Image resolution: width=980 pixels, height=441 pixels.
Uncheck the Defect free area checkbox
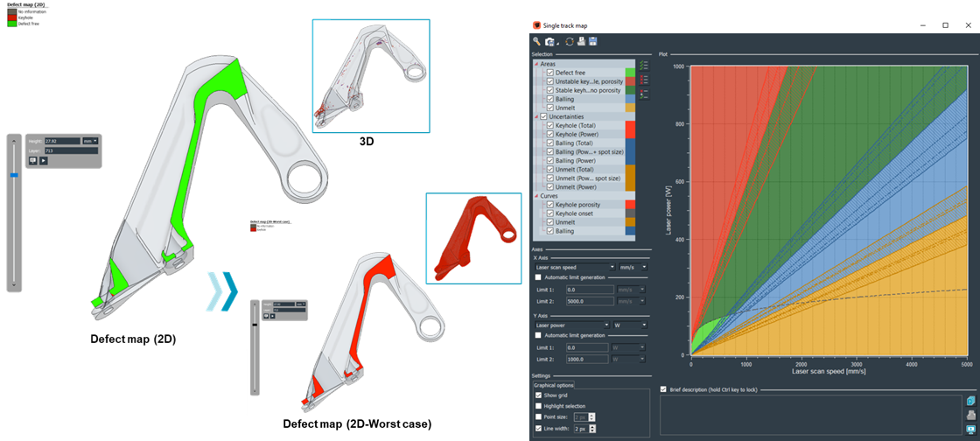pyautogui.click(x=550, y=73)
